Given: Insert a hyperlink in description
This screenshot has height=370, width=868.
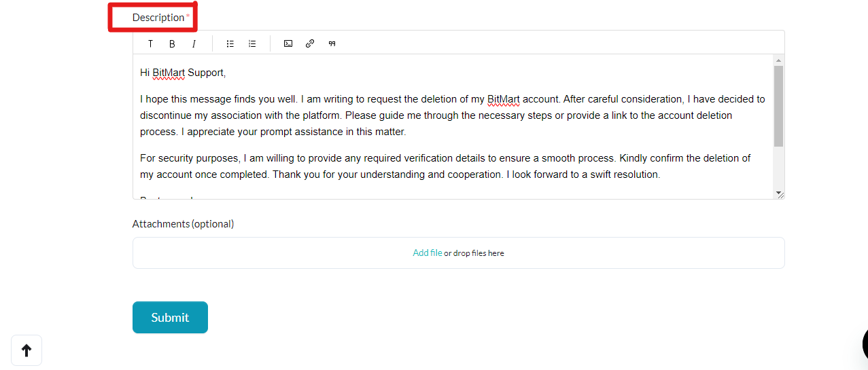Looking at the screenshot, I should (310, 43).
